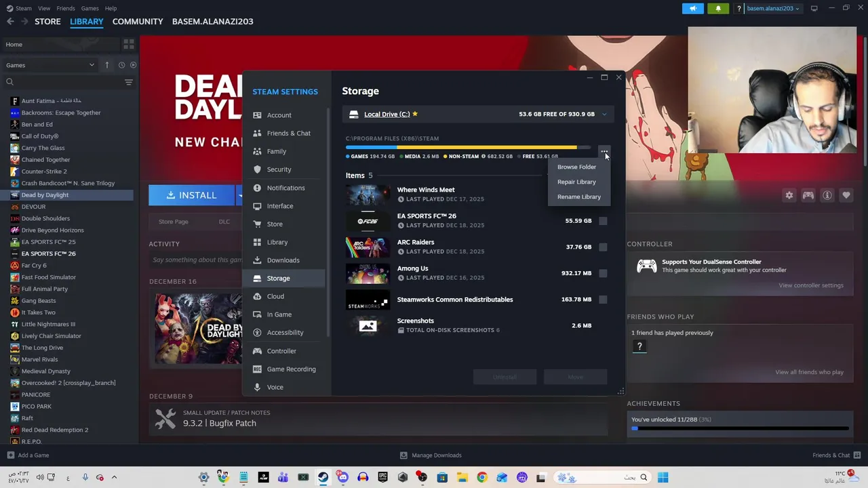Switch to the COMMUNITY tab
868x488 pixels.
(138, 22)
